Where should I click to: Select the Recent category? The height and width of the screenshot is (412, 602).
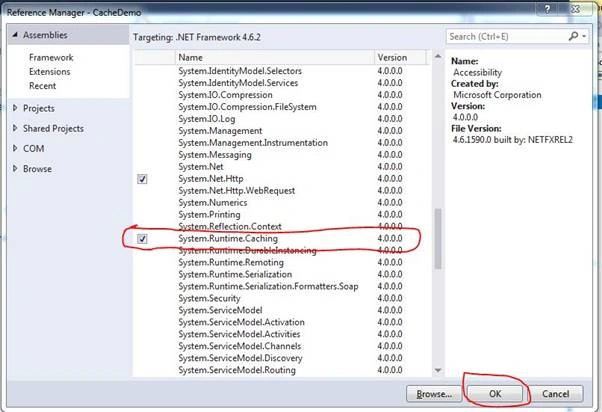coord(42,86)
